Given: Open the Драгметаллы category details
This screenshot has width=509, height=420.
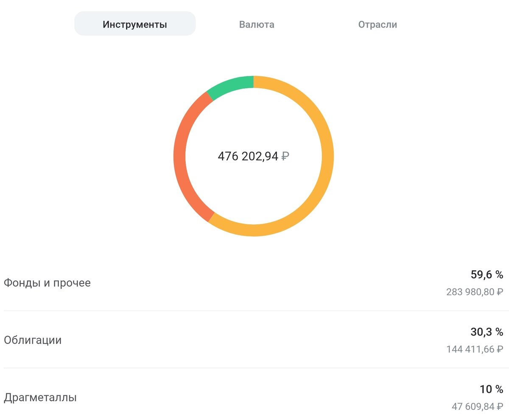Looking at the screenshot, I should [40, 398].
